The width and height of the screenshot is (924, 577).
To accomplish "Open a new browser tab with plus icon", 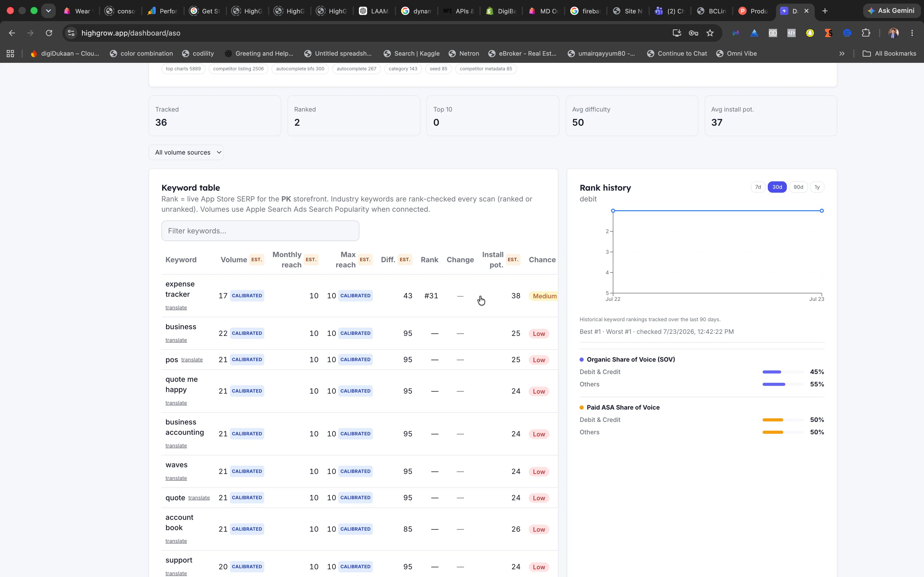I will [825, 11].
